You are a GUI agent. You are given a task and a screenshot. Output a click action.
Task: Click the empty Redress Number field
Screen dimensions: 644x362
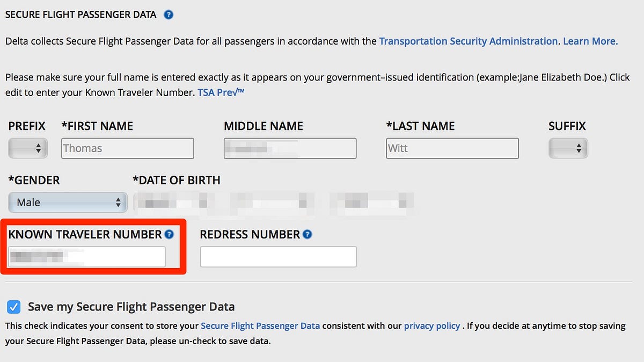pyautogui.click(x=278, y=257)
